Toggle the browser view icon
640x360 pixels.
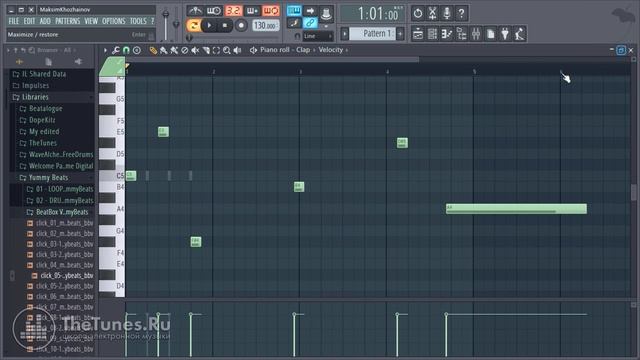click(462, 34)
